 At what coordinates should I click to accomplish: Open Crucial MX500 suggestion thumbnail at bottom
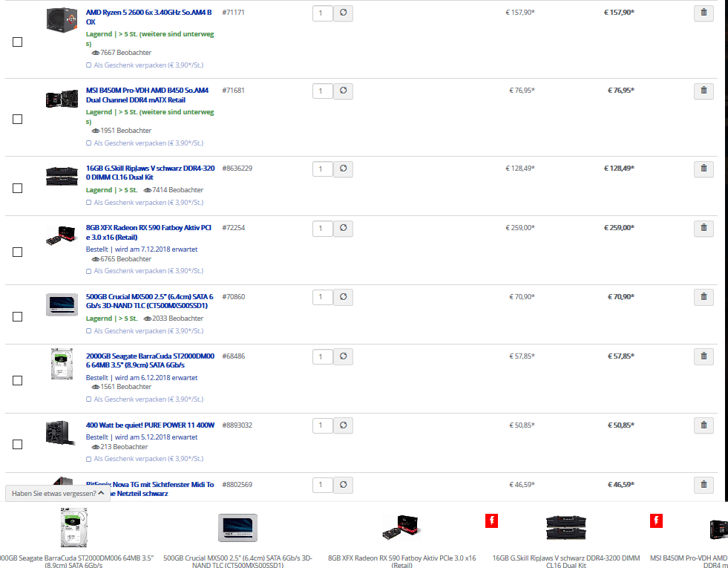237,528
